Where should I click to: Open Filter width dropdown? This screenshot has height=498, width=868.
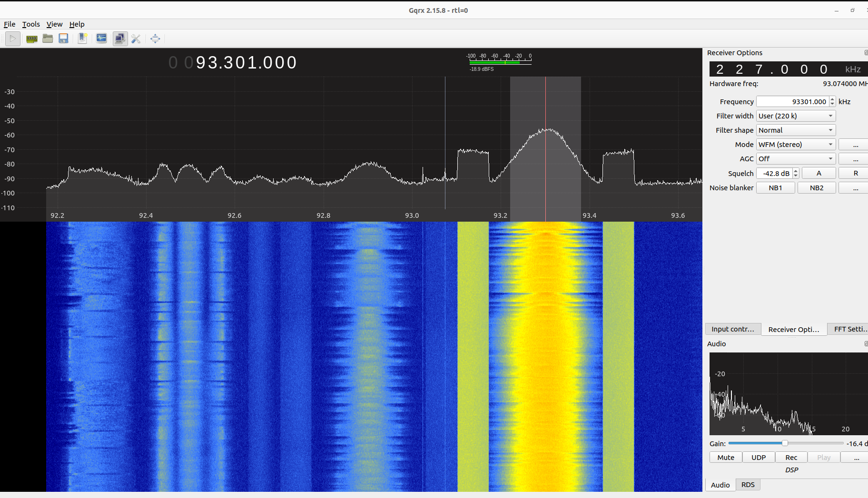click(796, 116)
